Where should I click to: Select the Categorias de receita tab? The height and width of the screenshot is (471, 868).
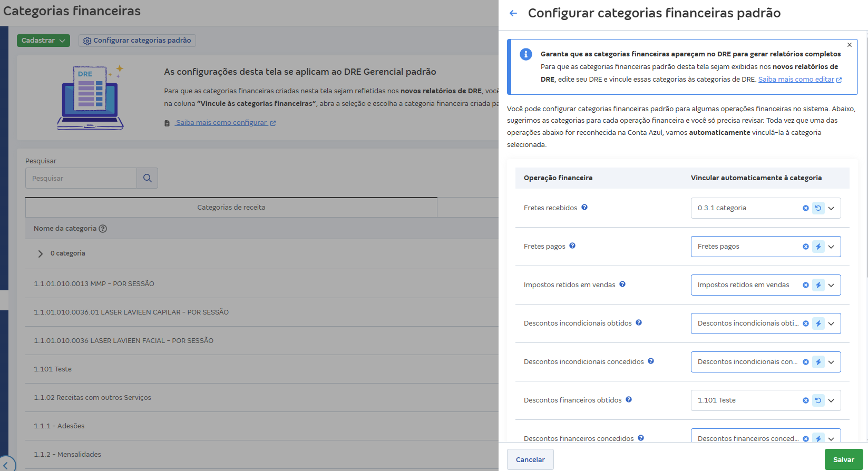231,208
